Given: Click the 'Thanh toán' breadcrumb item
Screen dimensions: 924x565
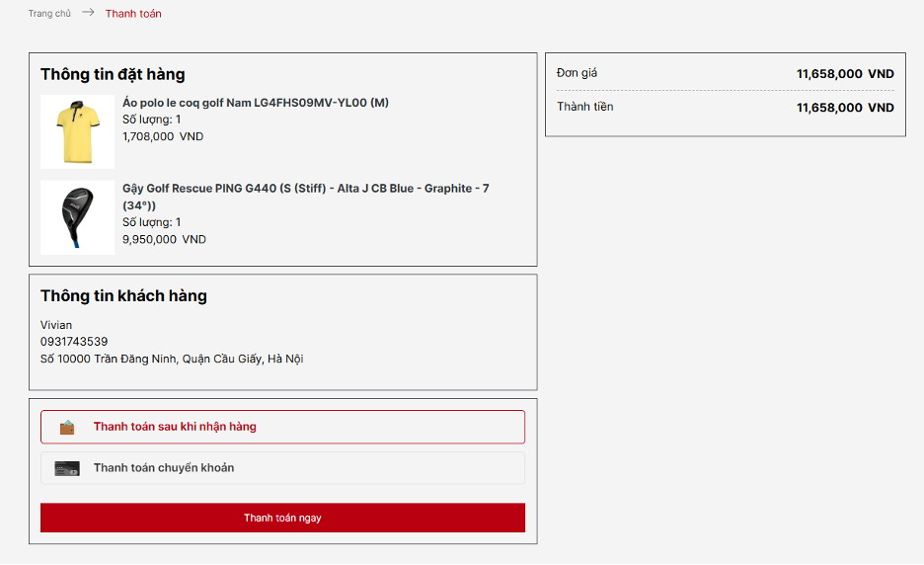Looking at the screenshot, I should [x=133, y=14].
